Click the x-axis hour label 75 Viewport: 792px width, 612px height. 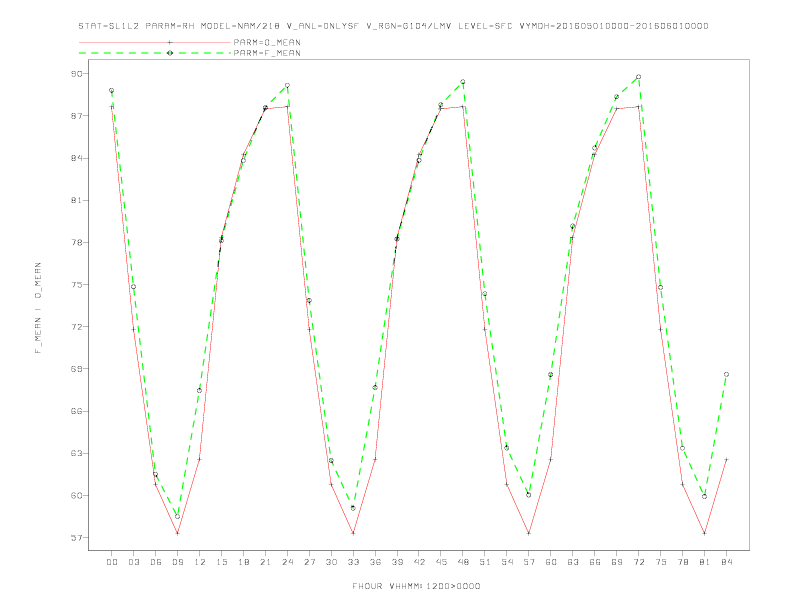pyautogui.click(x=661, y=562)
